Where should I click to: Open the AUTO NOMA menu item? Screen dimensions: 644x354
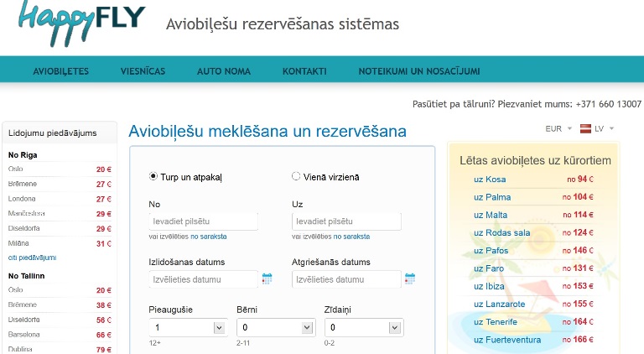click(x=224, y=71)
